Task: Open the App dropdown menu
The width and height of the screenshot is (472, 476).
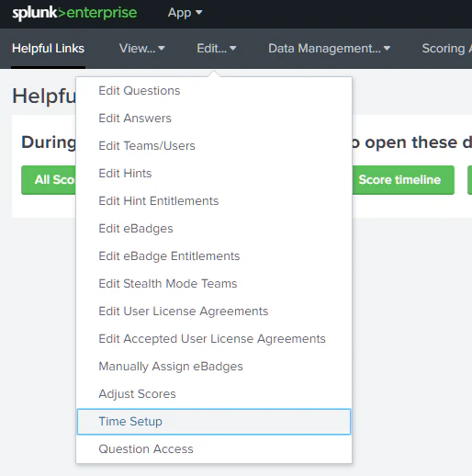Action: (x=185, y=13)
